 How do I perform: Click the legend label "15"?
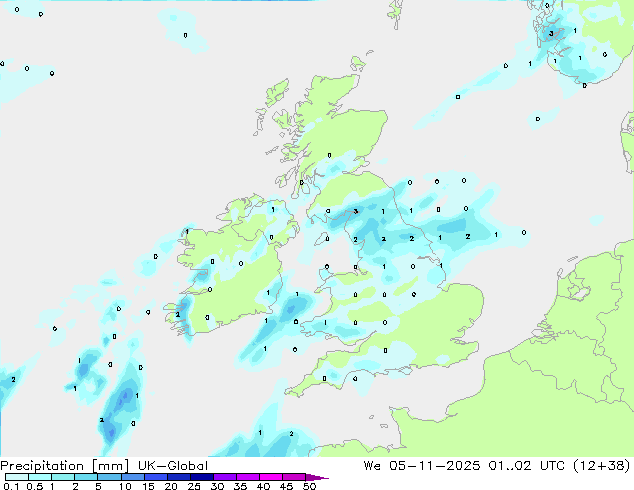click(148, 486)
